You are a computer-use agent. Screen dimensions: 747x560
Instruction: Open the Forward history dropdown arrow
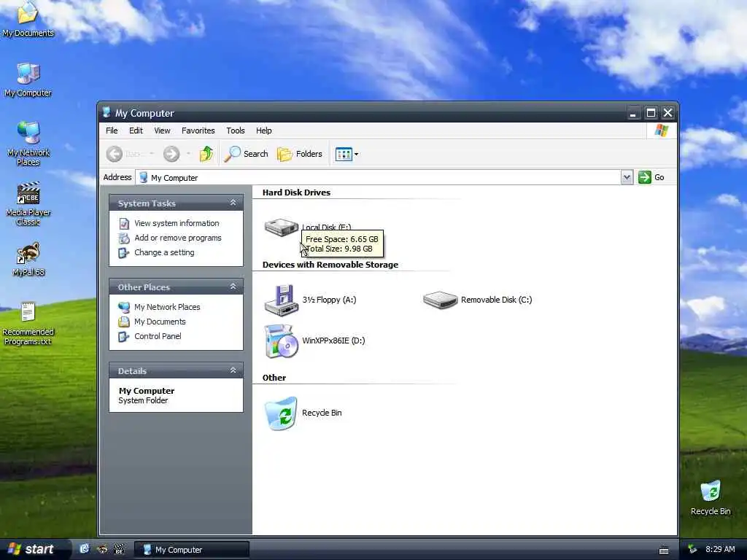point(189,154)
